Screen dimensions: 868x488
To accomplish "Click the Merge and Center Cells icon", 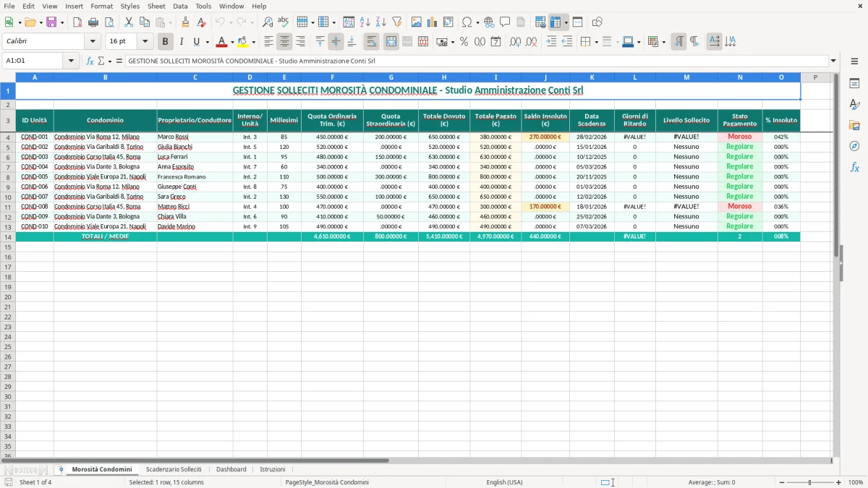I will [x=391, y=42].
